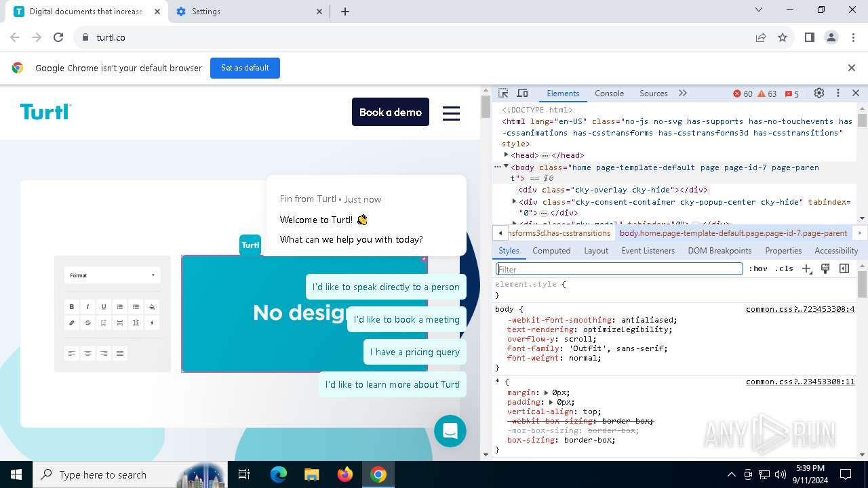Select the body.home breadcrumb item
The image size is (868, 488).
733,233
